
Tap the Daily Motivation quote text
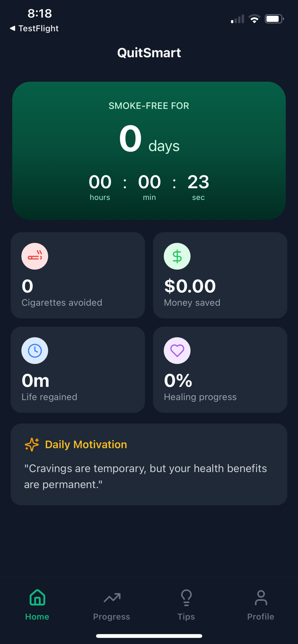pyautogui.click(x=145, y=476)
